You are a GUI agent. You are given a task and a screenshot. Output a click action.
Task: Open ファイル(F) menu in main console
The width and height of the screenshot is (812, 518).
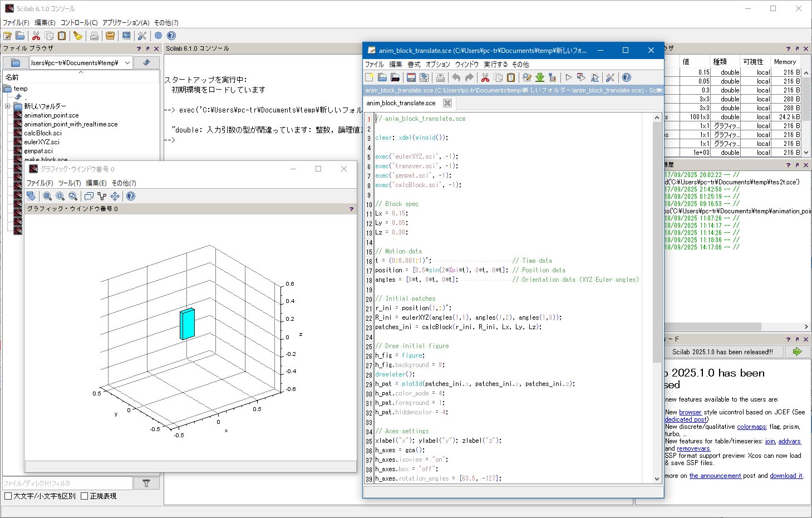coord(16,23)
